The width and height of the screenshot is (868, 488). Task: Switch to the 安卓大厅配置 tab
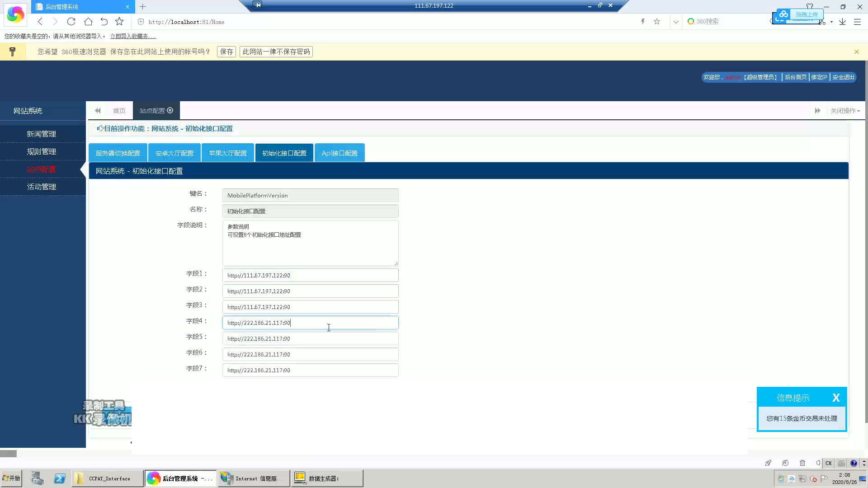[x=175, y=153]
